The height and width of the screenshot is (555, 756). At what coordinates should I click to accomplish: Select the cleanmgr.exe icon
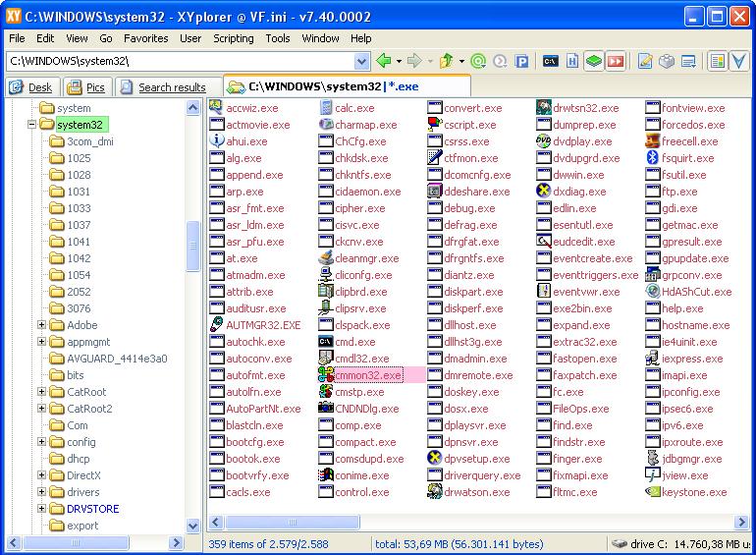click(326, 258)
